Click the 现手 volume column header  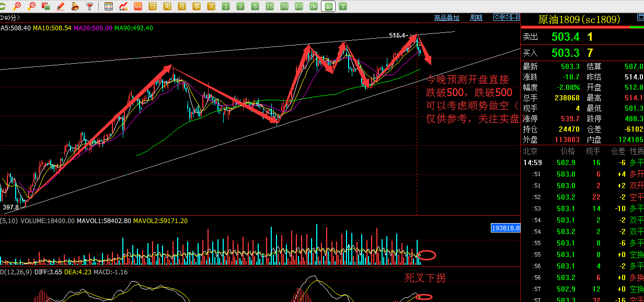click(593, 151)
